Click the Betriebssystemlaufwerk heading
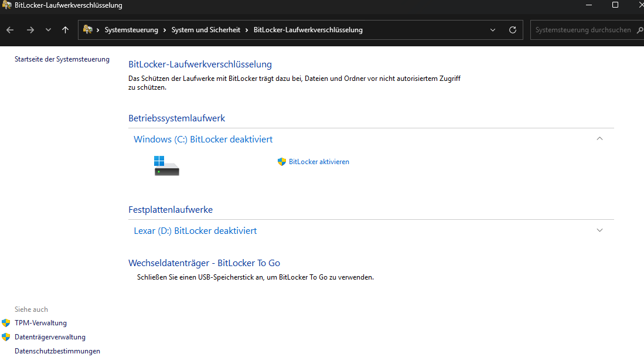Image resolution: width=644 pixels, height=364 pixels. tap(176, 118)
